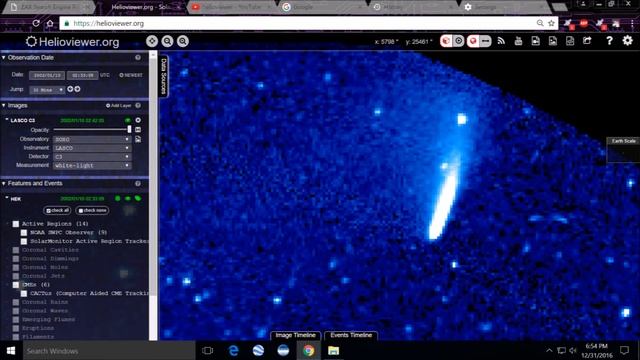
Task: Click the science data export icon
Action: [x=570, y=41]
